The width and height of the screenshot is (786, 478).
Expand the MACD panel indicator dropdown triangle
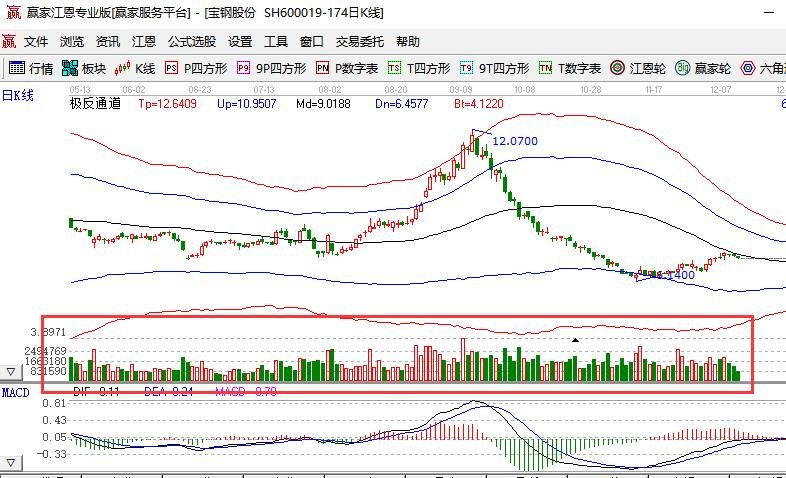11,461
